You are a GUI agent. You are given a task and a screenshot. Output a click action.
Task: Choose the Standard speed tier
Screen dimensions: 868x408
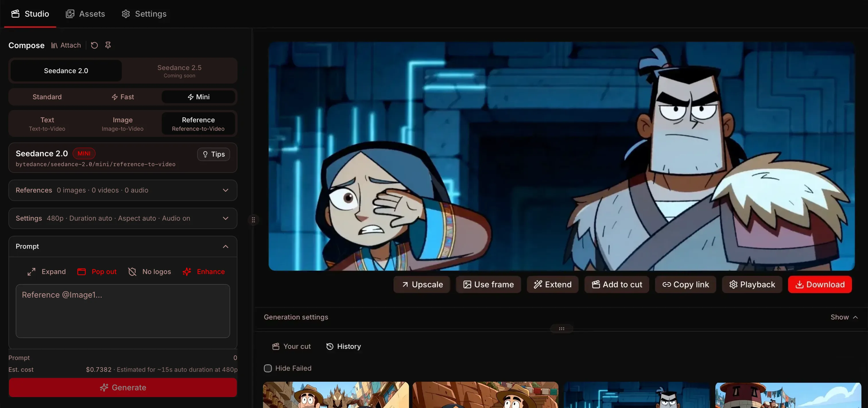click(x=47, y=97)
